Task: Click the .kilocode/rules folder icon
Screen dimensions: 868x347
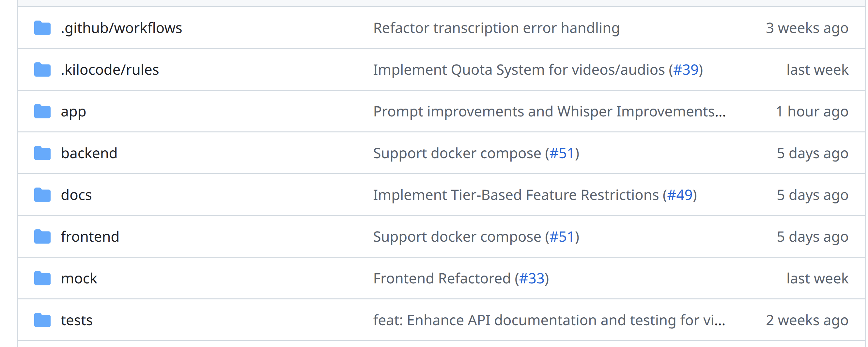Action: pyautogui.click(x=42, y=70)
